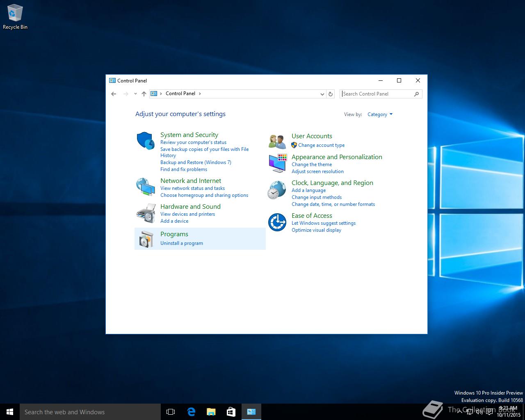This screenshot has height=420, width=525.
Task: Select Control Panel taskbar button
Action: pyautogui.click(x=251, y=412)
